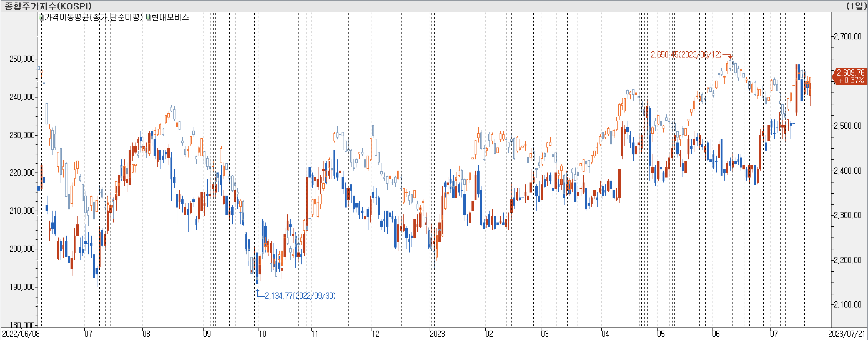Click the 현대모비스 legend indicator box
This screenshot has height=340, width=868.
click(148, 17)
